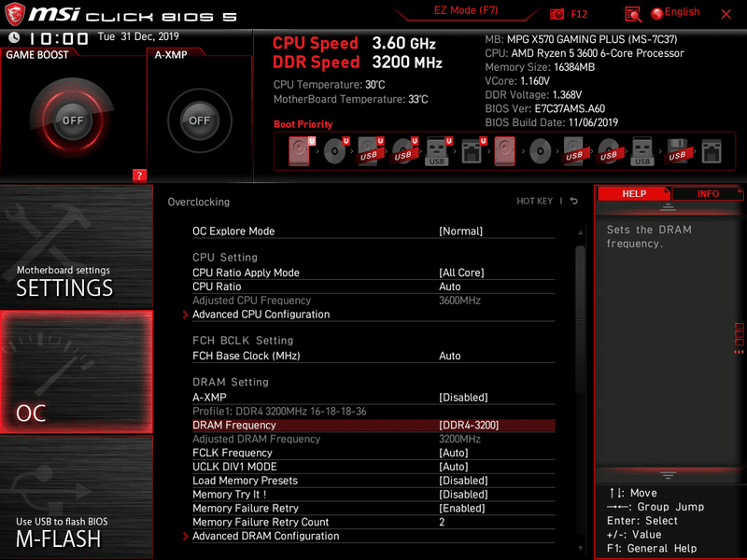This screenshot has height=560, width=747.
Task: Open Load Memory Presets [Disabled] option
Action: pyautogui.click(x=463, y=480)
